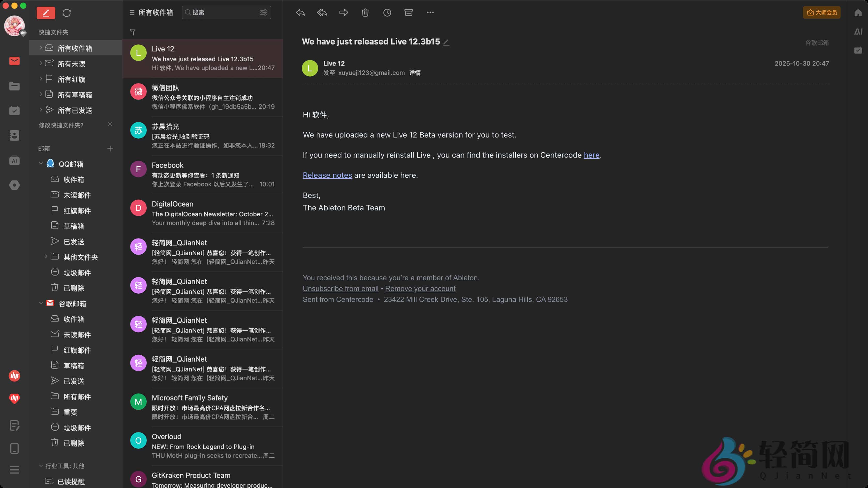The width and height of the screenshot is (868, 488).
Task: Collapse the 谷歌邮箱 account tree
Action: (41, 303)
